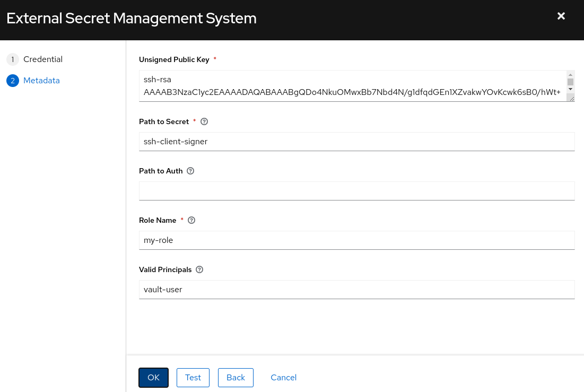Click the Valid Principals field
Image resolution: width=584 pixels, height=392 pixels.
click(x=356, y=290)
